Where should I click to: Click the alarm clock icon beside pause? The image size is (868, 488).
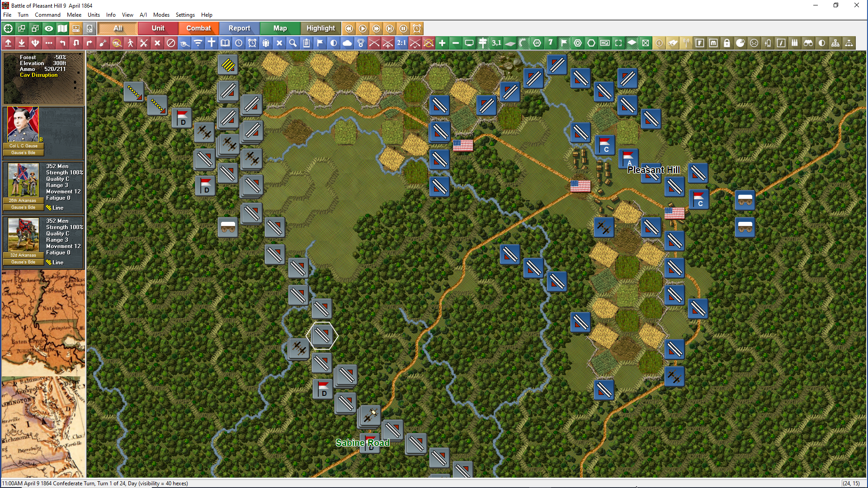point(417,28)
